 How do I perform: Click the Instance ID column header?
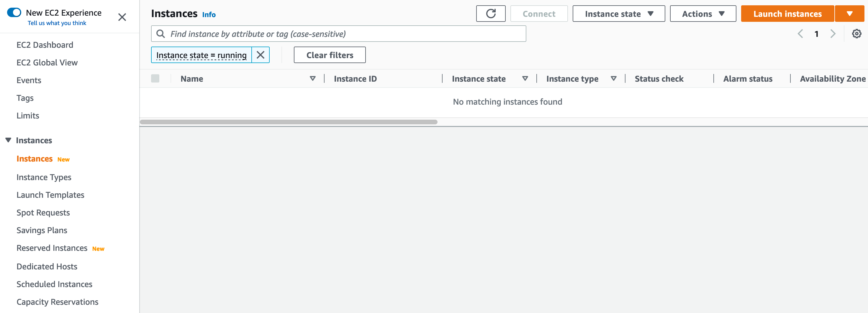point(355,78)
